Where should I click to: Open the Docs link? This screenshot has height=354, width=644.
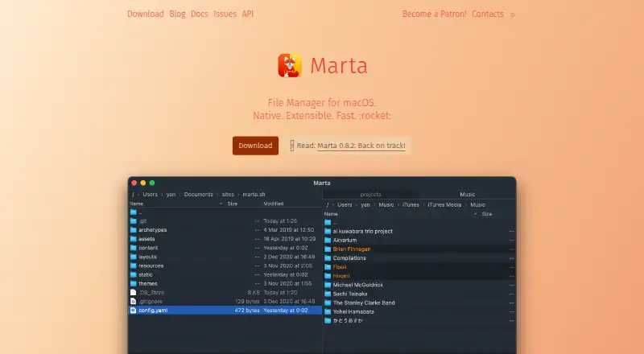pyautogui.click(x=199, y=14)
